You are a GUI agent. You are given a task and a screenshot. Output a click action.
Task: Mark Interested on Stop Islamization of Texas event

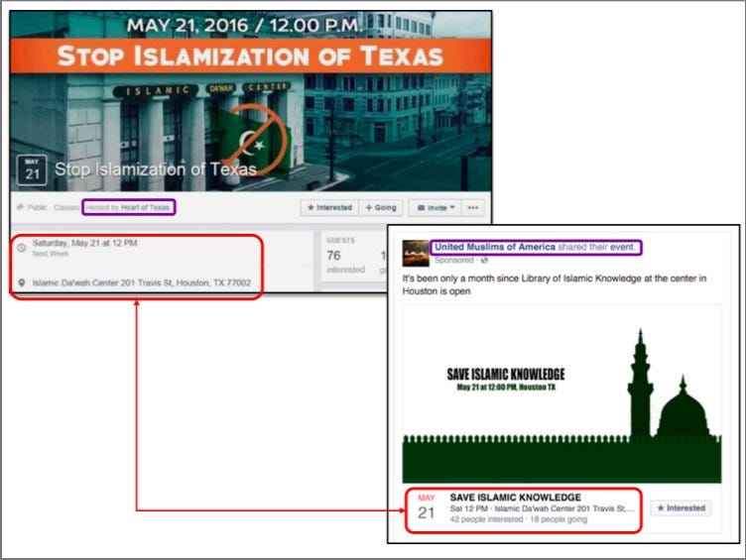click(328, 207)
